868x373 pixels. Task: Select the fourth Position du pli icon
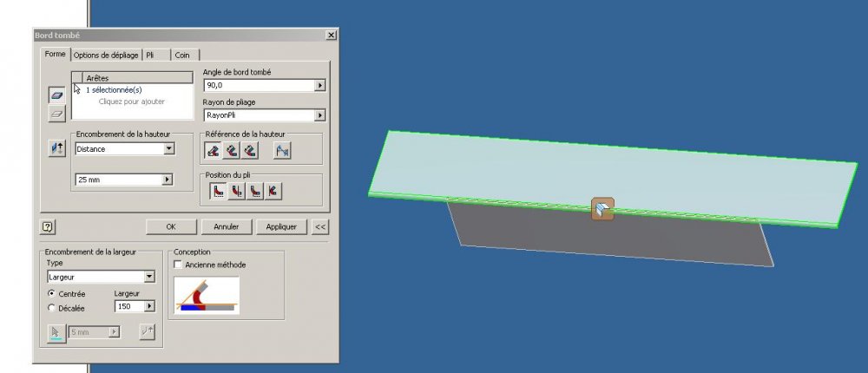pyautogui.click(x=273, y=192)
